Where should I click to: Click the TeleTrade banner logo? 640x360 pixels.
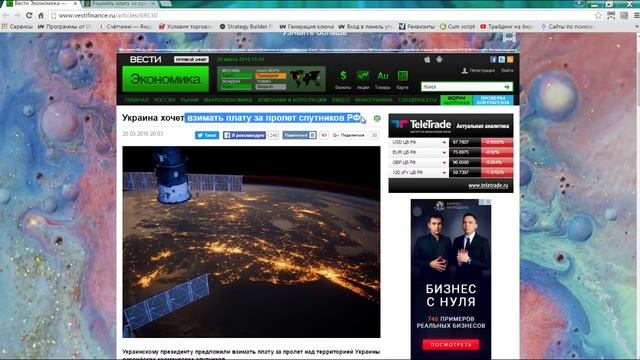420,125
